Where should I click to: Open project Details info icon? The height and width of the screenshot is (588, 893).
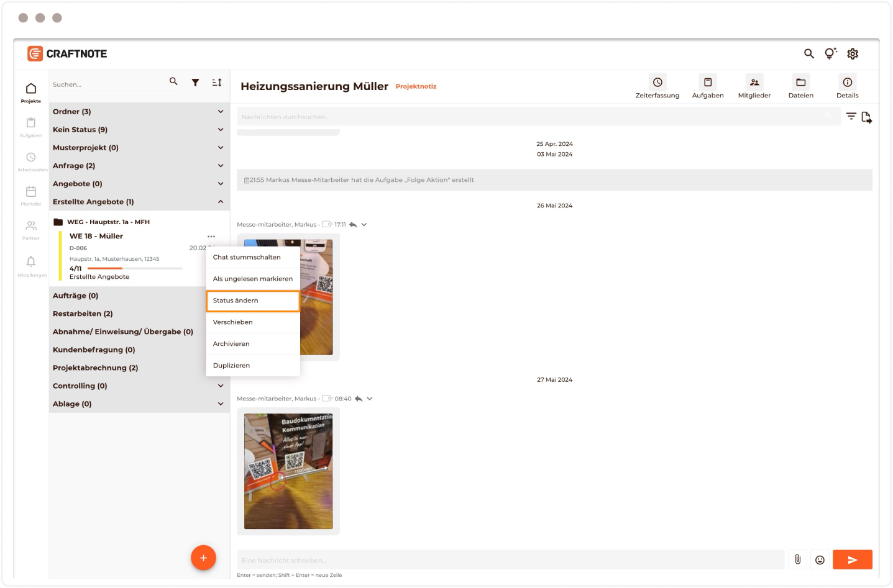[847, 83]
